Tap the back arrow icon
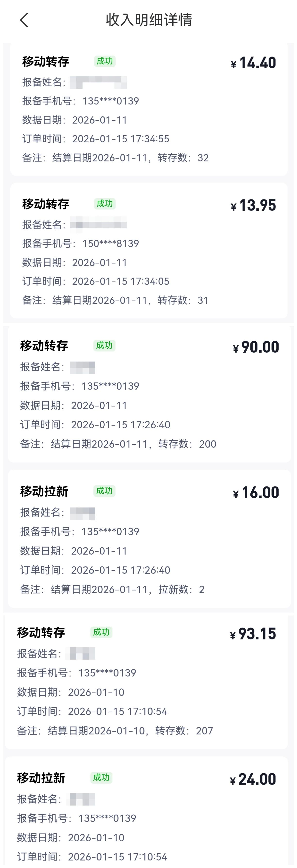 click(x=24, y=20)
